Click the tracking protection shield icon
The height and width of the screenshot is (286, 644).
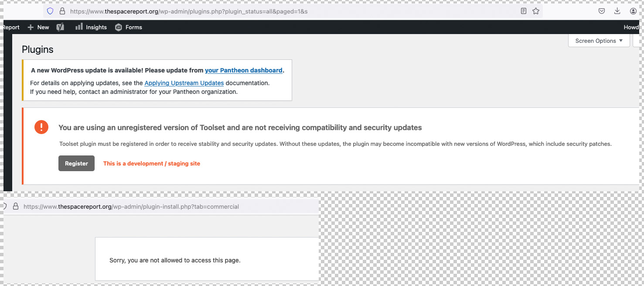50,11
